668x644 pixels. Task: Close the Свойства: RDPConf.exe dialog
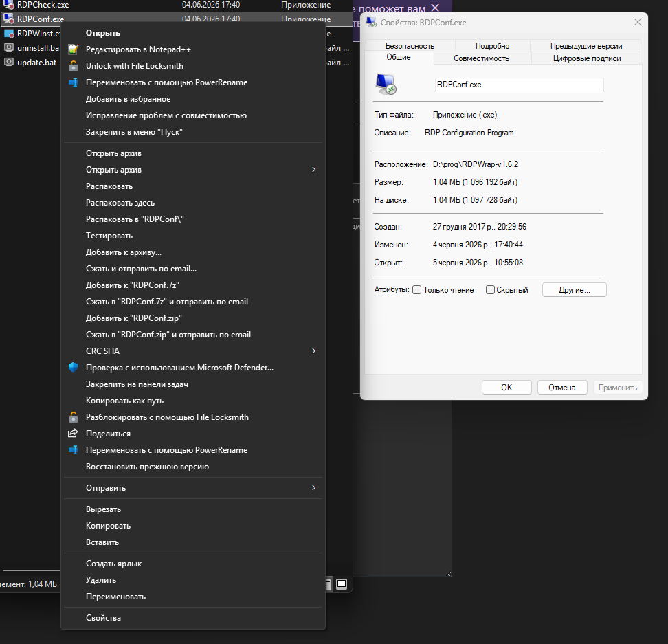tap(637, 22)
